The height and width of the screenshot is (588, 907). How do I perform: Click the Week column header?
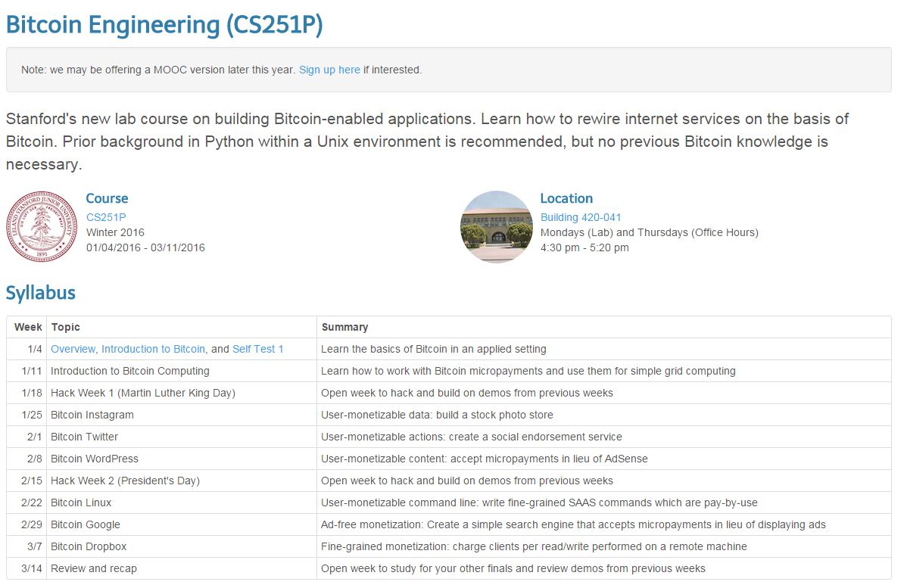[28, 327]
